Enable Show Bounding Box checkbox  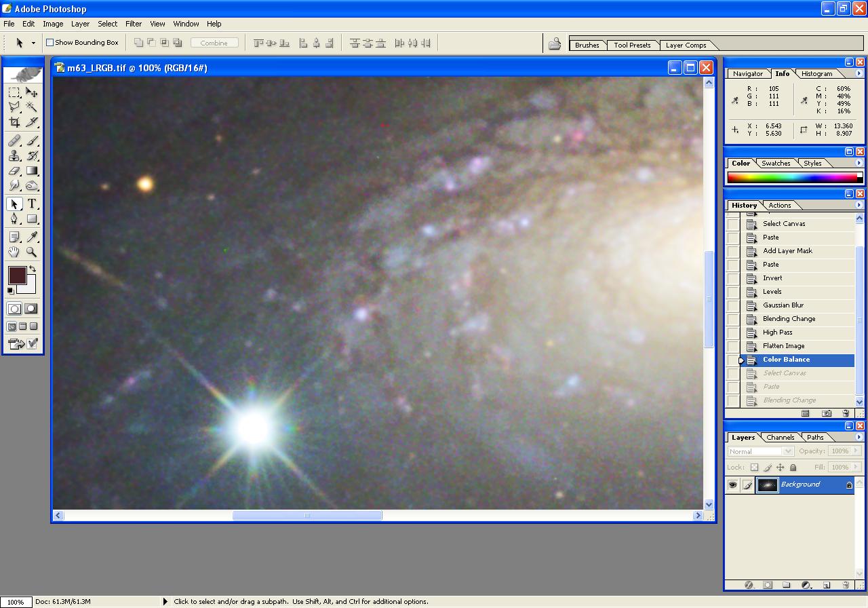click(x=50, y=43)
